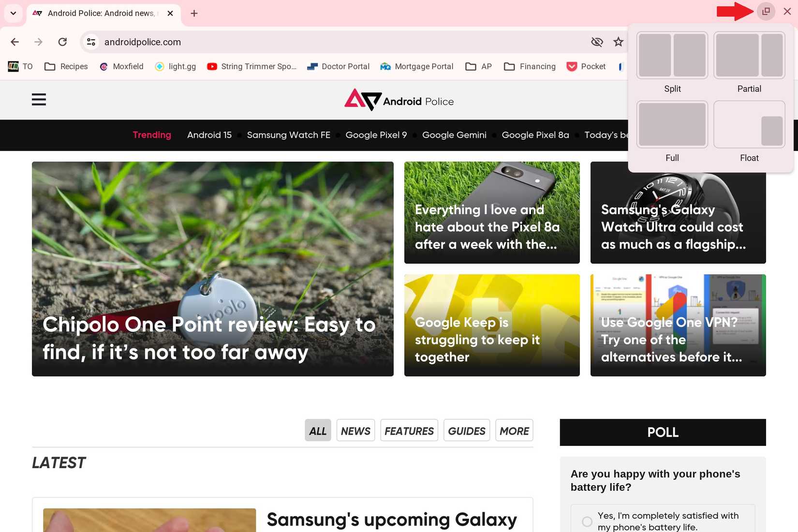Open the Google Gemini trending link
798x532 pixels.
click(454, 135)
